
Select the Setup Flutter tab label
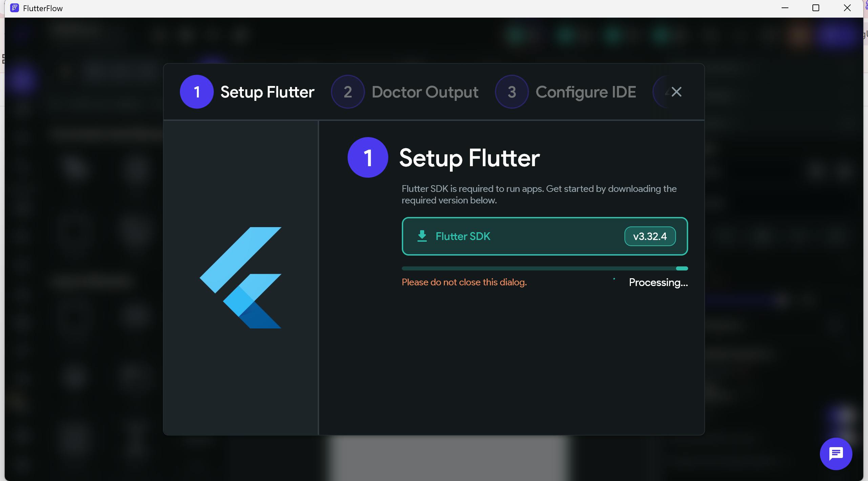point(267,92)
